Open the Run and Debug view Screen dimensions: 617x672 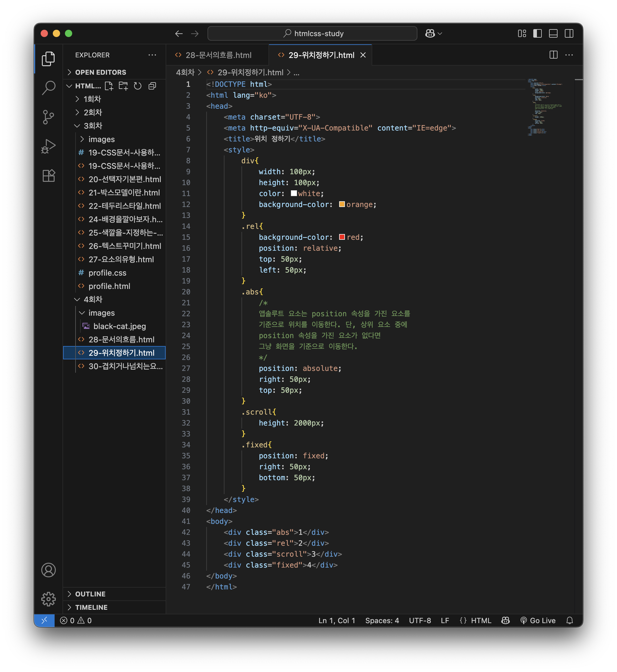tap(49, 146)
